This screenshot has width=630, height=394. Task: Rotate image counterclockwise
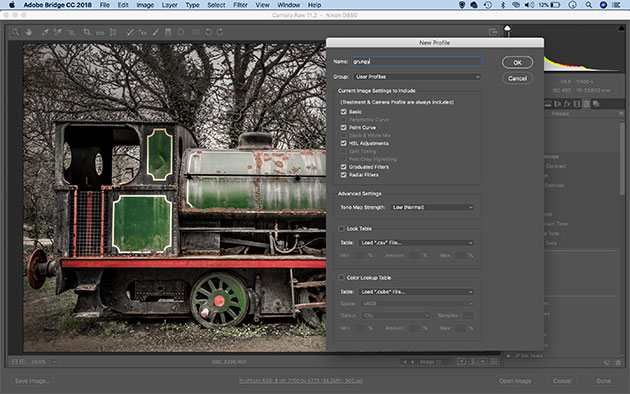[209, 32]
